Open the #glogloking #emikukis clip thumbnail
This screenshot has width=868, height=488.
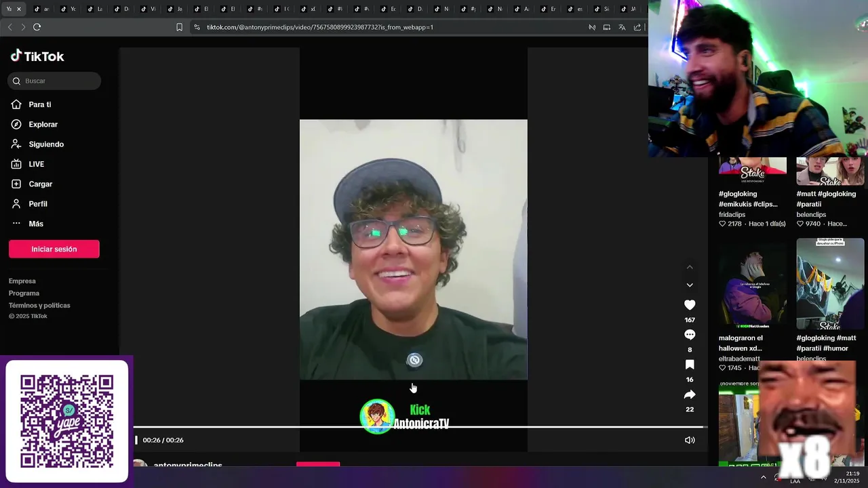pos(753,171)
